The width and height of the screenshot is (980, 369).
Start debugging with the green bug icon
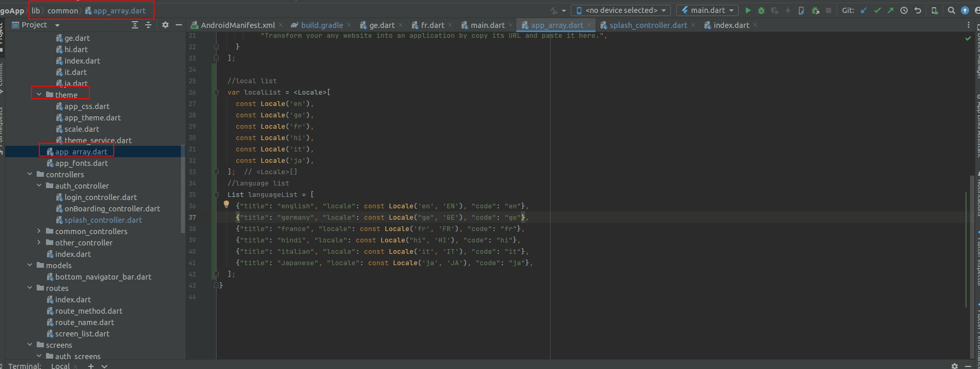click(x=761, y=10)
